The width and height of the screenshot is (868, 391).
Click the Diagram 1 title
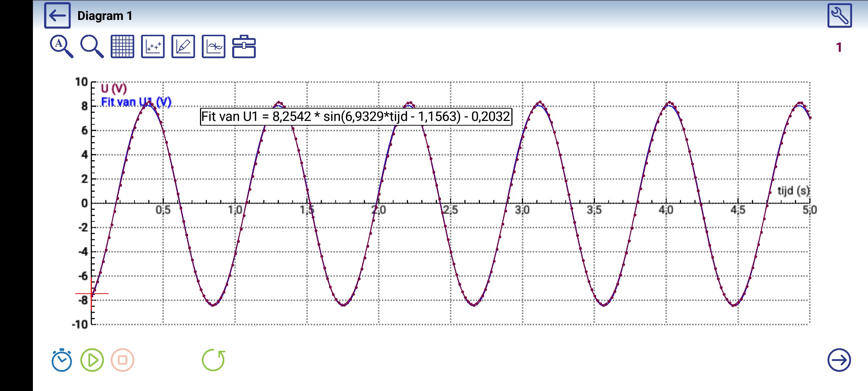coord(105,16)
